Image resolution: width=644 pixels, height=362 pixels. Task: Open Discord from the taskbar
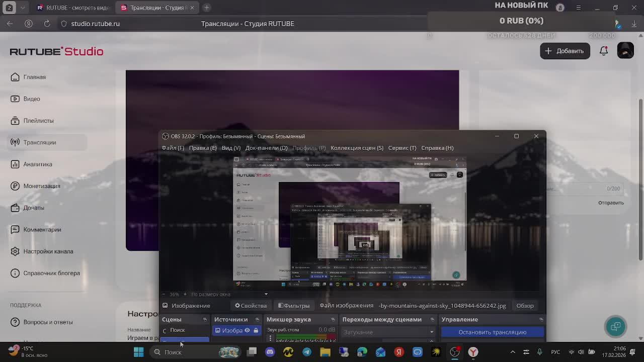pos(270,352)
